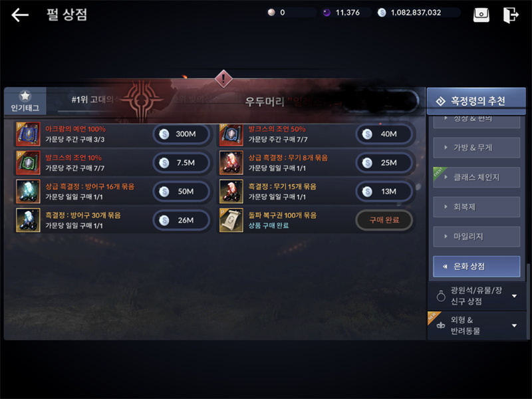Click the exit door icon
This screenshot has width=532, height=399.
(x=511, y=15)
